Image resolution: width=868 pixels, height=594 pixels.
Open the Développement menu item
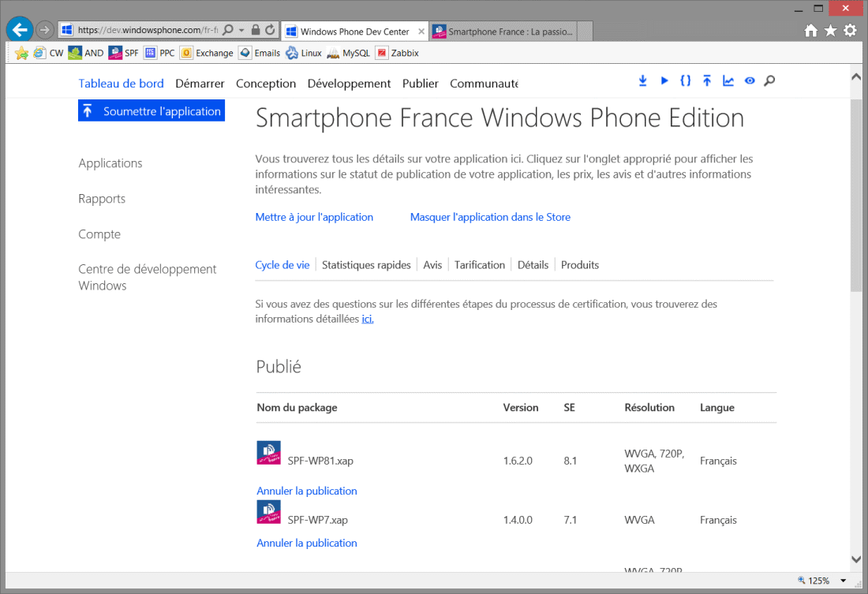tap(349, 84)
